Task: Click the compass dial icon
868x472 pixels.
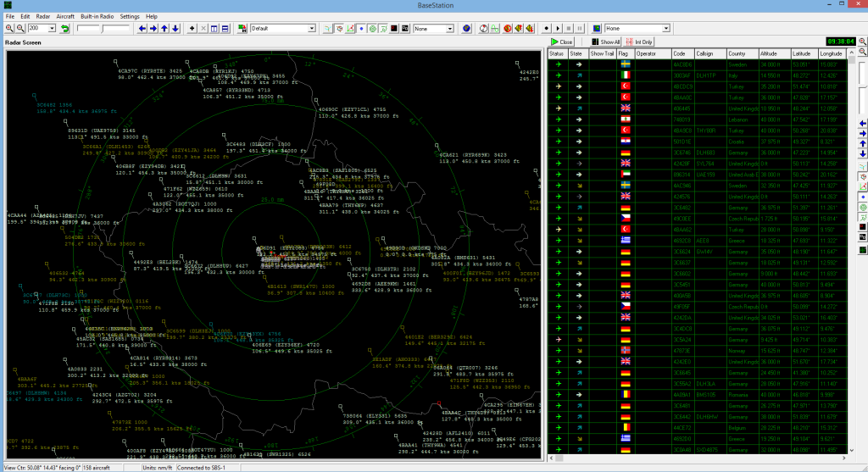Action: pyautogui.click(x=483, y=28)
